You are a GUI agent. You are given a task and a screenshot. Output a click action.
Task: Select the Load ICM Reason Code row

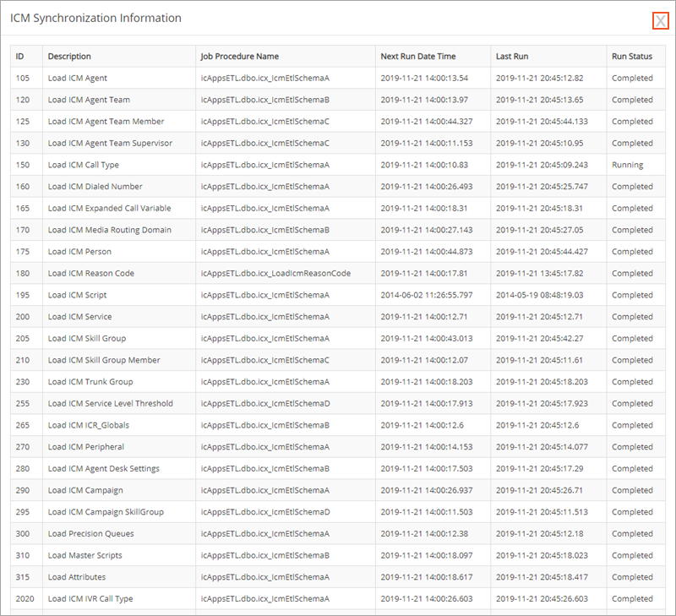[x=338, y=273]
